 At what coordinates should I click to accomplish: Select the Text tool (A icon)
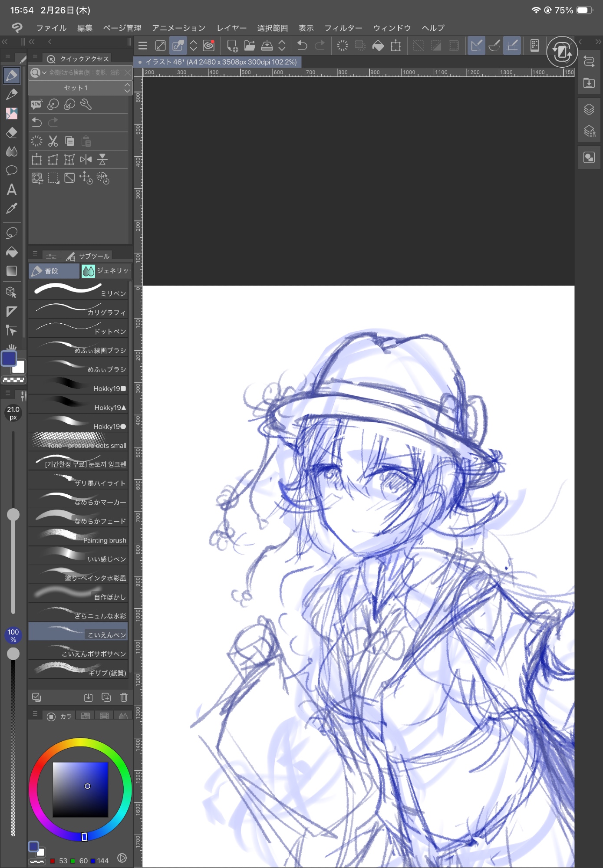click(12, 190)
